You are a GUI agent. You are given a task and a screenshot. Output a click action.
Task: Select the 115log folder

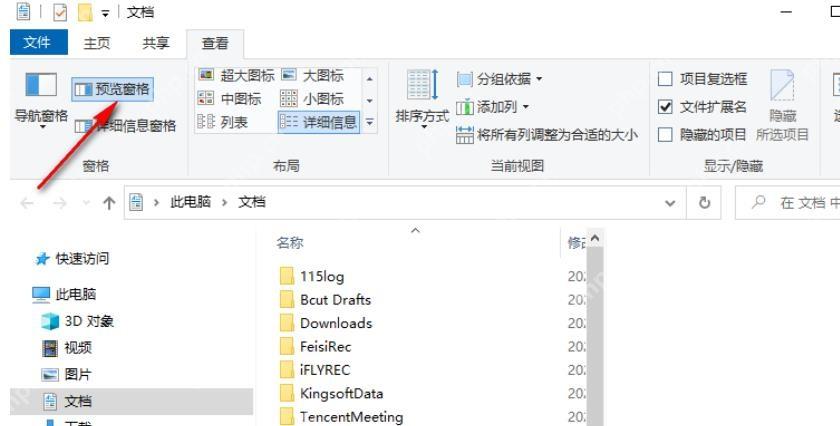click(x=312, y=276)
